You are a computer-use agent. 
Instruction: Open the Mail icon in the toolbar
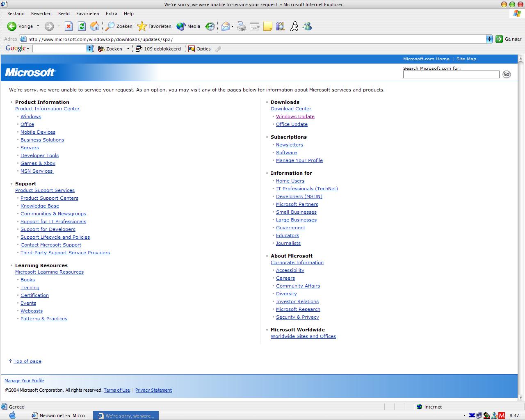[x=226, y=26]
